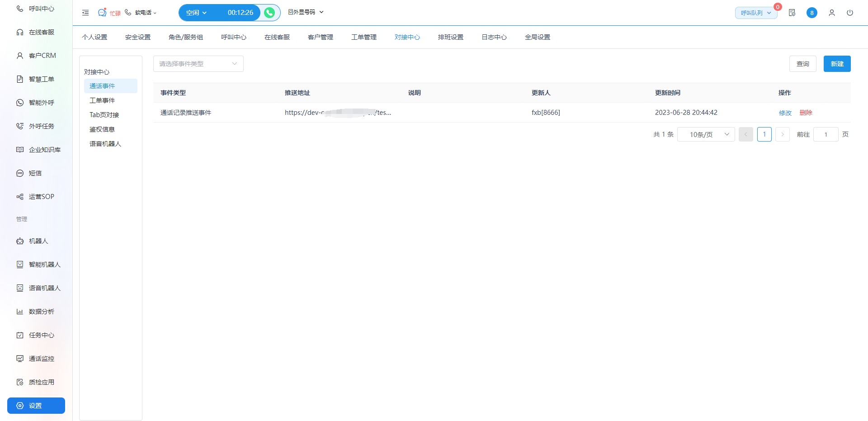Open 短信 sidebar item
The image size is (868, 421).
tap(36, 173)
